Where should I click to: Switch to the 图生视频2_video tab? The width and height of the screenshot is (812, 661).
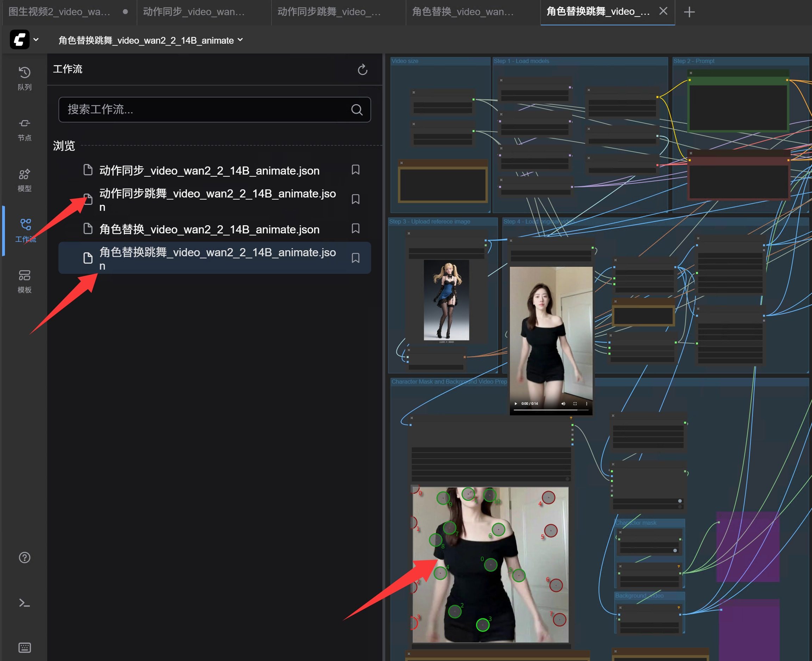[60, 12]
